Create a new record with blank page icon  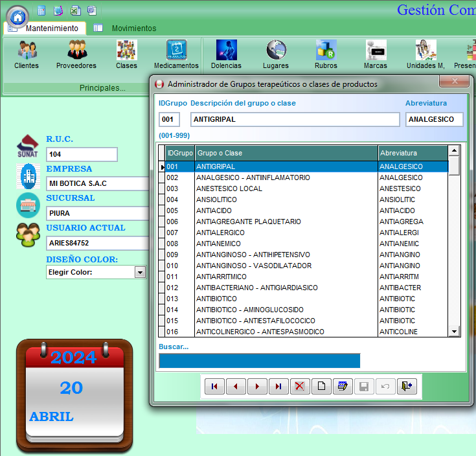click(321, 387)
